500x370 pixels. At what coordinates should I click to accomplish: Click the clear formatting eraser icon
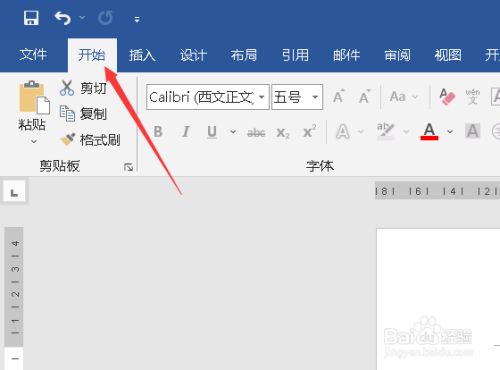[x=447, y=97]
